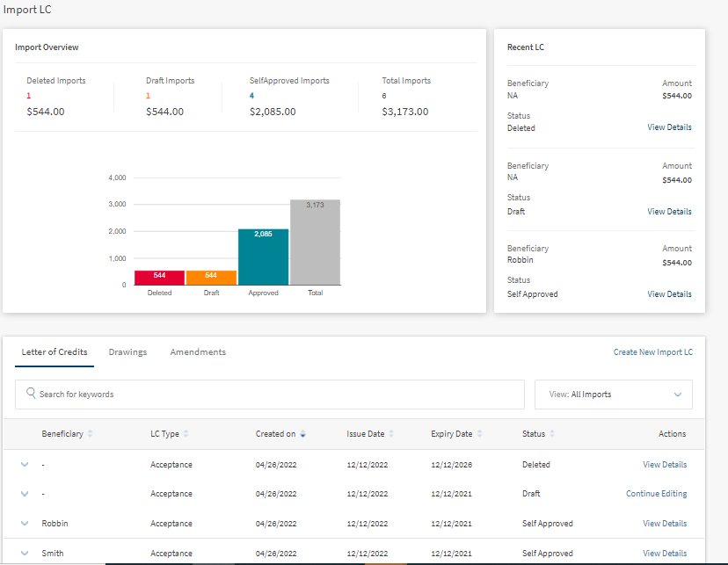Select the Letter of Credits tab

coord(55,352)
